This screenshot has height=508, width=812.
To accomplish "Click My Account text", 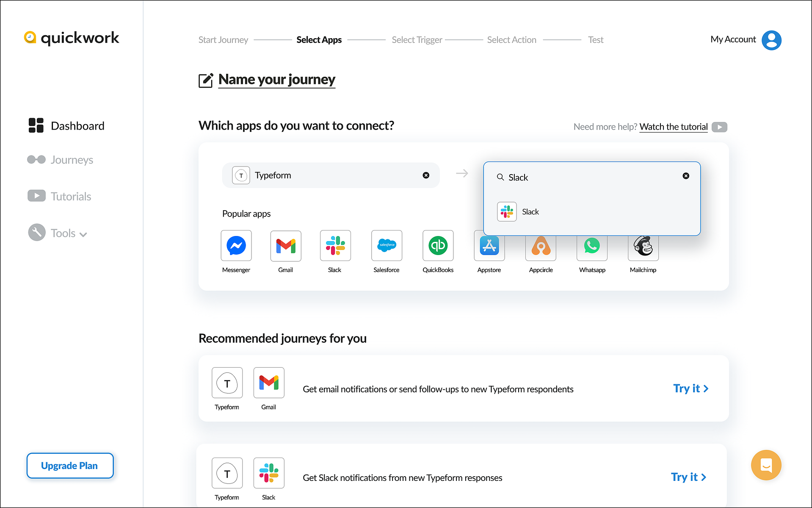I will tap(733, 39).
